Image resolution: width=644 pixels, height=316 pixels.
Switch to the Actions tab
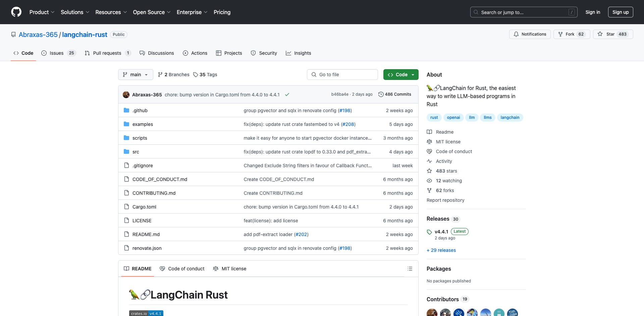(x=195, y=53)
